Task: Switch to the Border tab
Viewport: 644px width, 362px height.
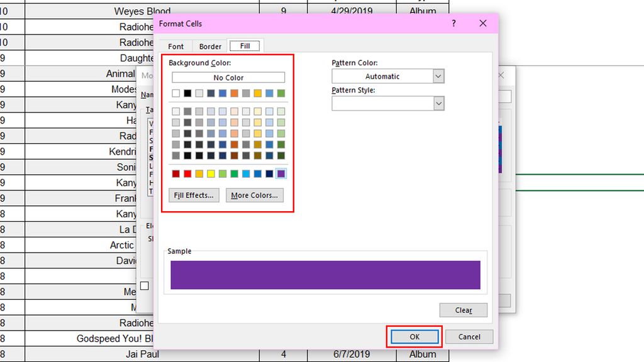Action: click(209, 46)
